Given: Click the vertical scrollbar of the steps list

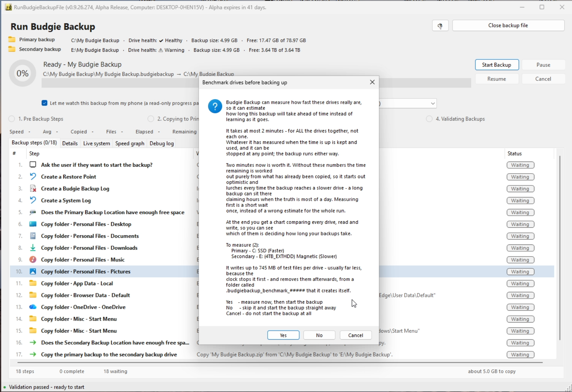Looking at the screenshot, I should [560, 248].
